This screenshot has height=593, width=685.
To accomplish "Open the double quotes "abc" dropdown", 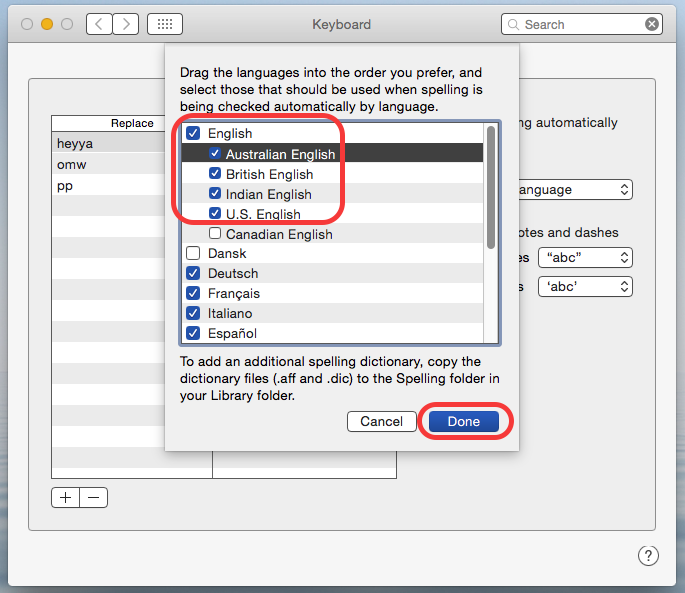I will point(586,258).
